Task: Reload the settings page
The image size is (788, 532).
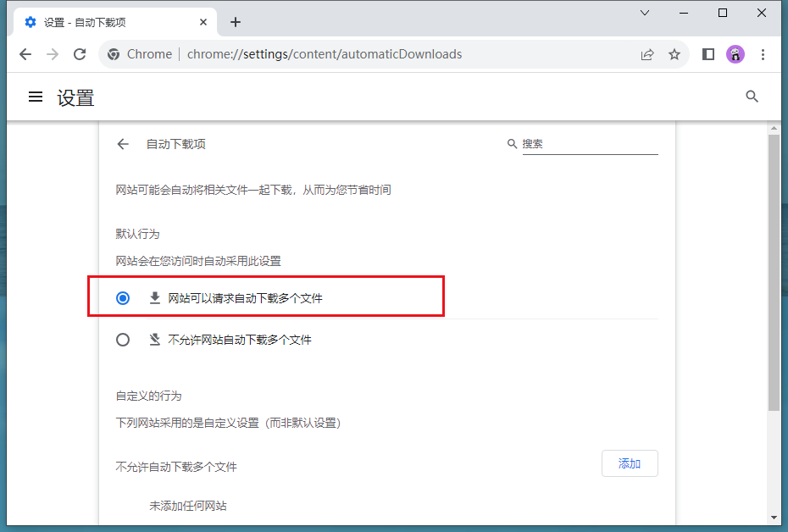Action: tap(80, 54)
